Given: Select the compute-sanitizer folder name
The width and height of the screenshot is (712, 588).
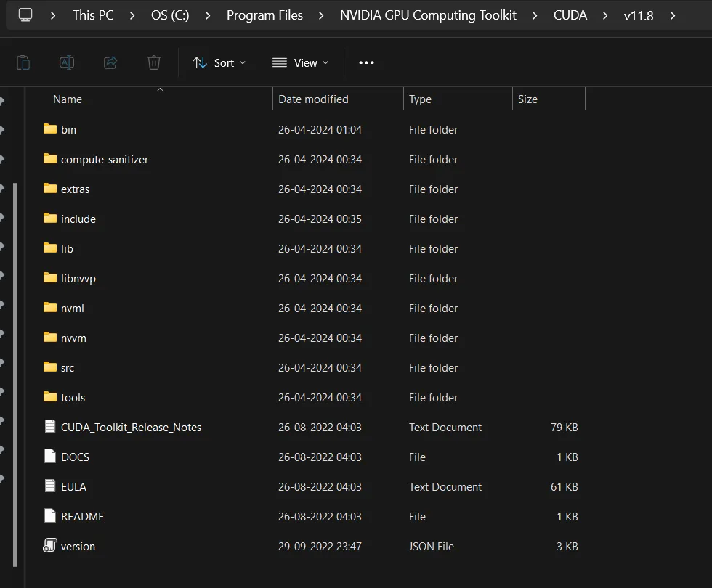Looking at the screenshot, I should click(x=105, y=160).
